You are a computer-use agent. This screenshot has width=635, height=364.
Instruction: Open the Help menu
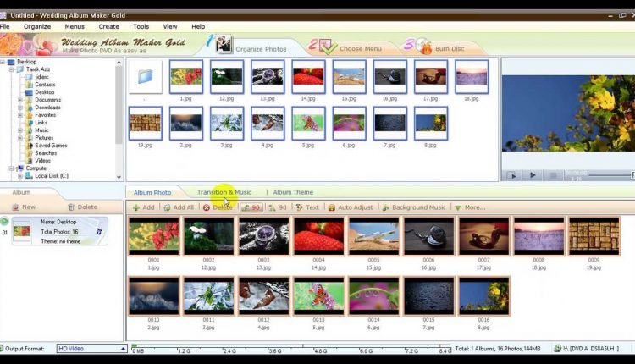click(x=198, y=26)
